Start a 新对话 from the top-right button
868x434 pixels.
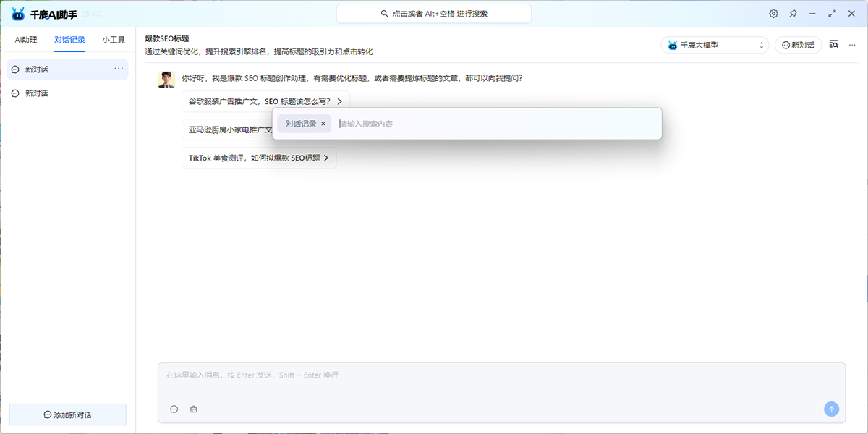tap(798, 44)
